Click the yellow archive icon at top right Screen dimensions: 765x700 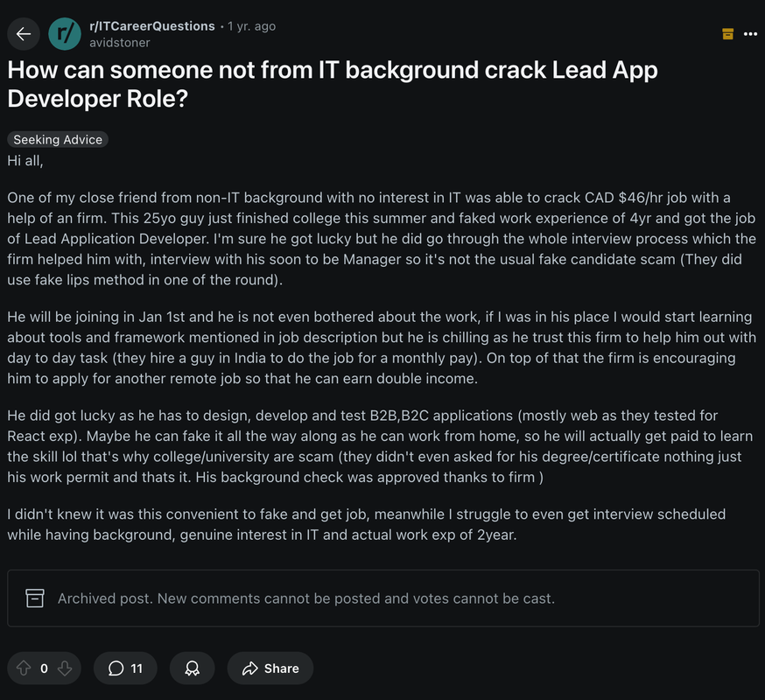point(727,33)
